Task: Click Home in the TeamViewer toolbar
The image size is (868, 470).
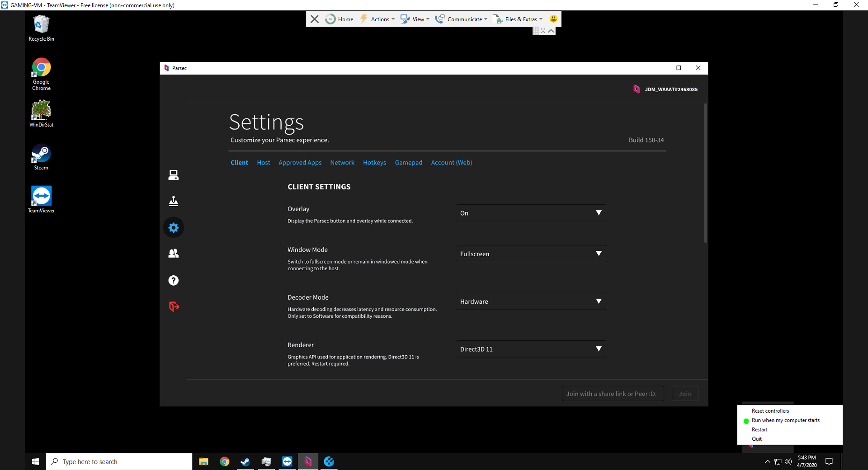Action: click(340, 19)
